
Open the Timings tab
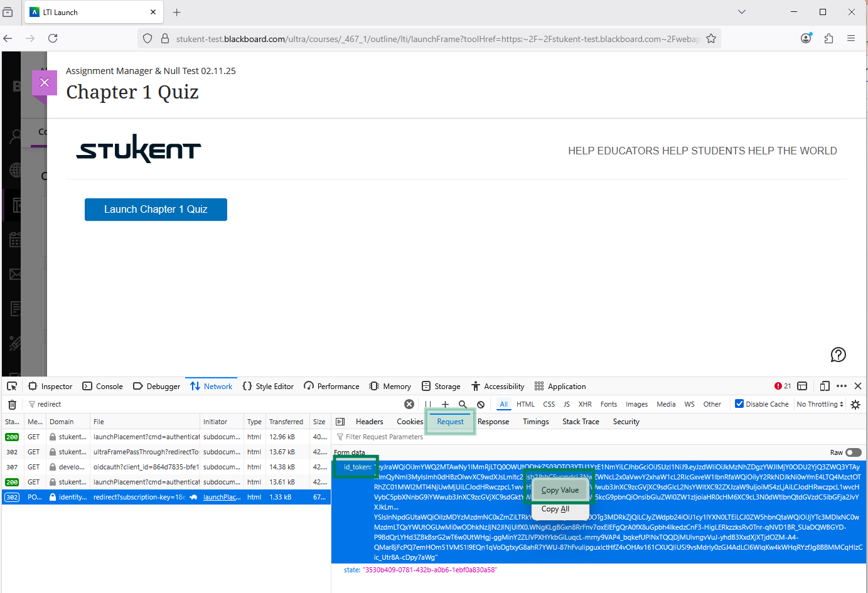point(536,422)
